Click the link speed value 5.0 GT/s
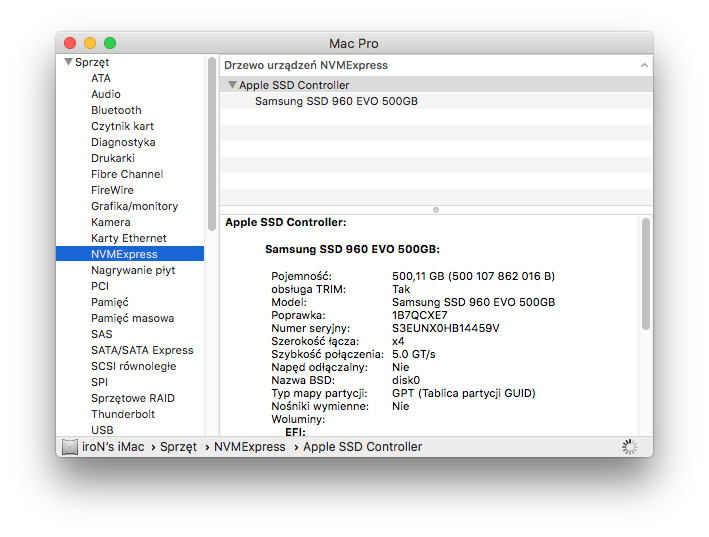 pyautogui.click(x=414, y=354)
